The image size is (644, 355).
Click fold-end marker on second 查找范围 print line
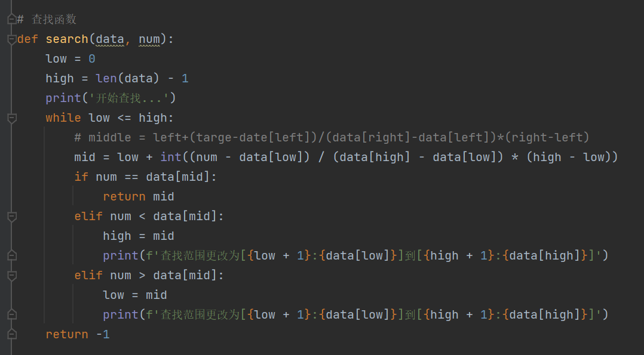11,314
